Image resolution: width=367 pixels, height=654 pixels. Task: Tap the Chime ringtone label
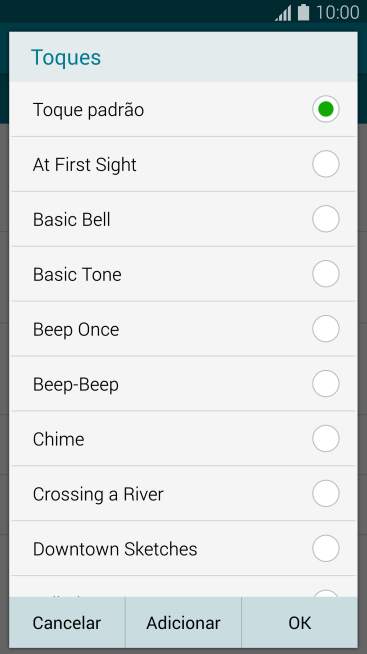pos(58,439)
